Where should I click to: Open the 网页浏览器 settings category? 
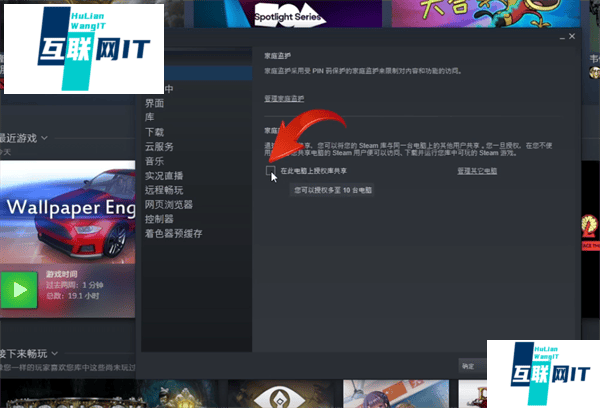168,204
